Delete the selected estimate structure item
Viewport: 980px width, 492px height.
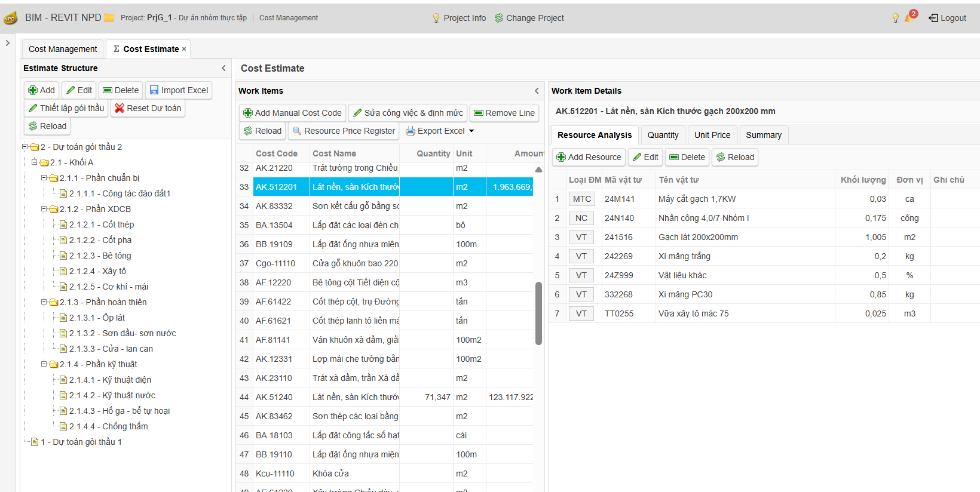(121, 90)
